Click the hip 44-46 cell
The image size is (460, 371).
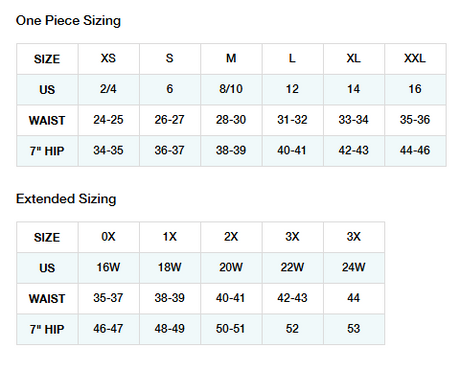[x=415, y=151]
